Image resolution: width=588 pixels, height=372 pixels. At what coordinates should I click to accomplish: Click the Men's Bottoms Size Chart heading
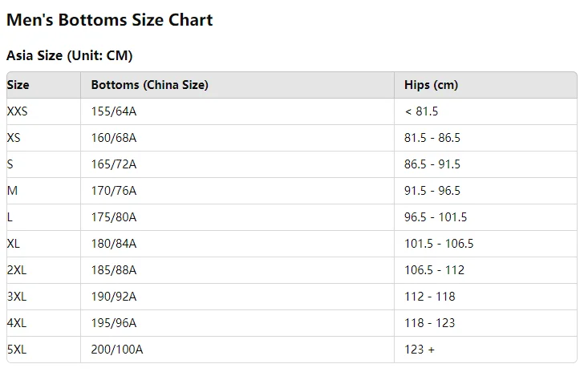[x=110, y=20]
